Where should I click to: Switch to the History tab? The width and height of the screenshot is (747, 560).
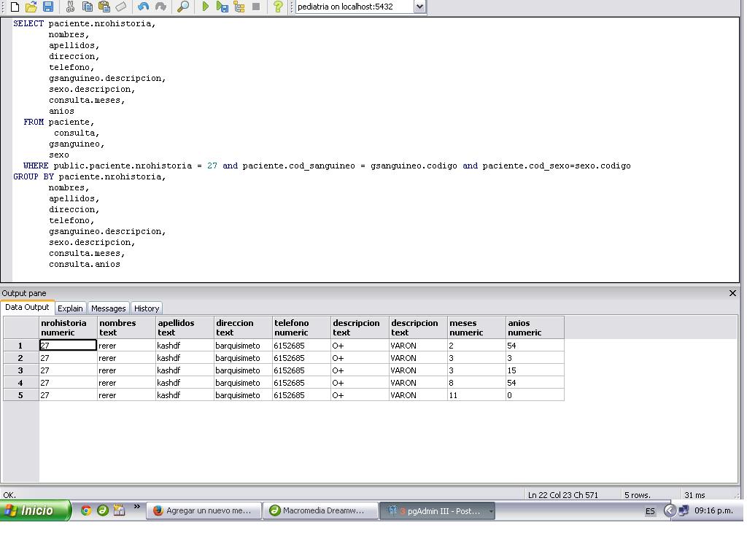pyautogui.click(x=146, y=308)
